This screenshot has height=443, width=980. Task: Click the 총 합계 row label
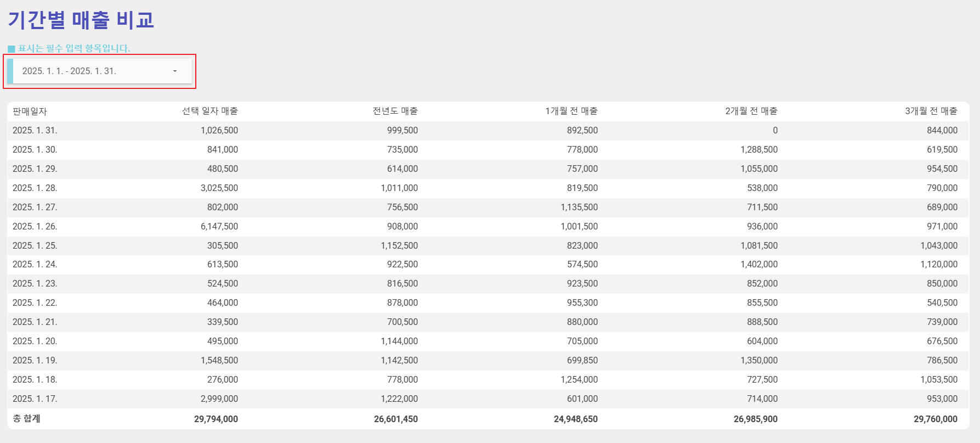tap(26, 419)
